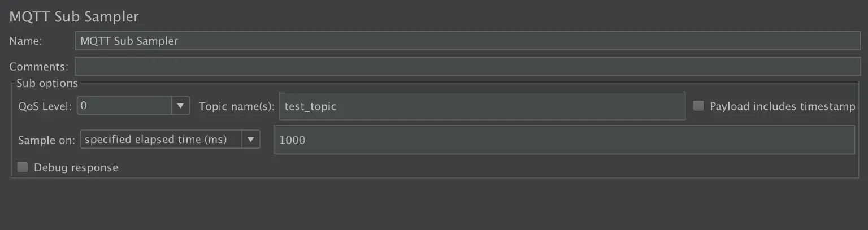
Task: Click the elapsed time field showing 1000
Action: click(563, 140)
